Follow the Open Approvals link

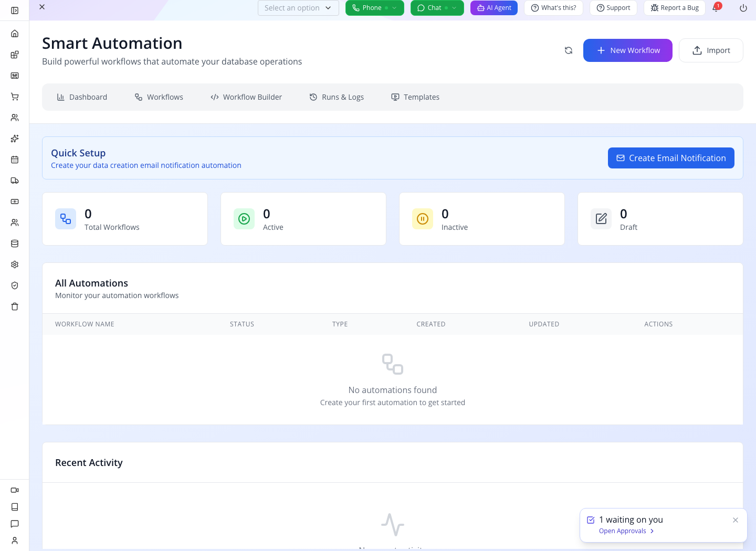coord(626,531)
